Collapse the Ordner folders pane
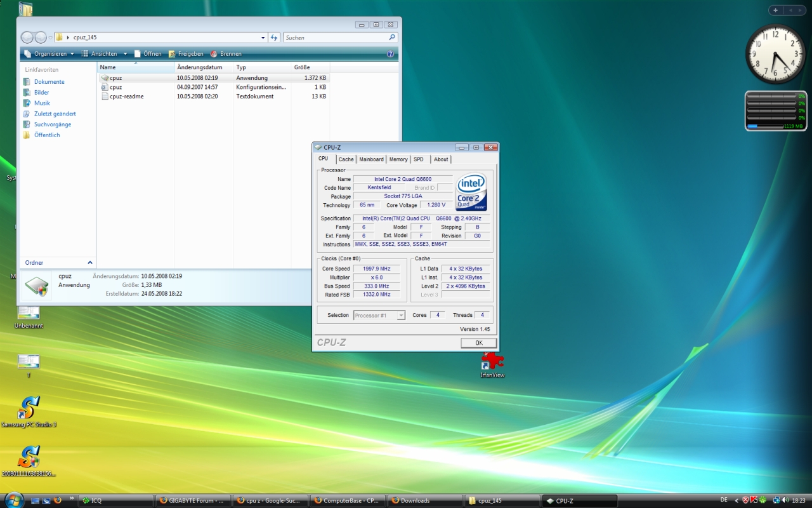Image resolution: width=812 pixels, height=508 pixels. tap(89, 262)
